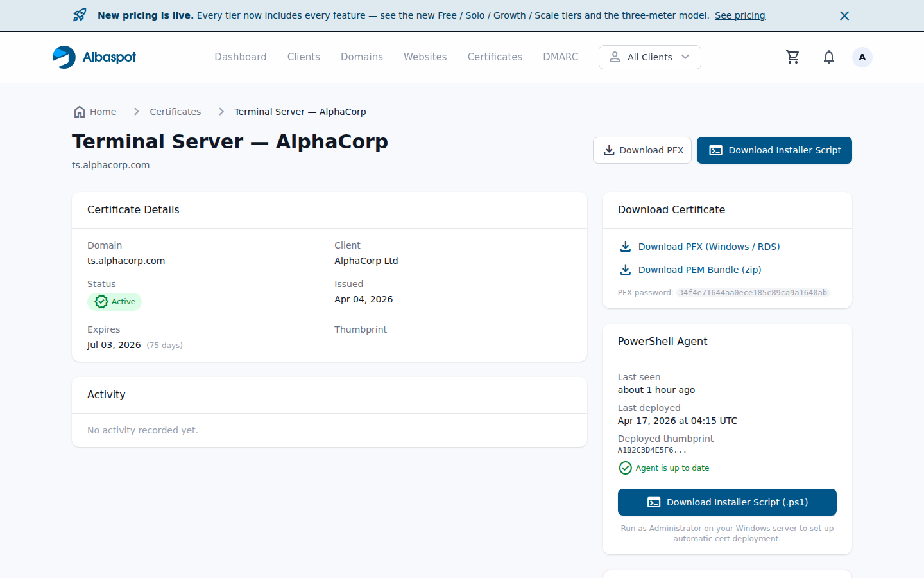The height and width of the screenshot is (578, 924).
Task: Switch to the Websites section
Action: (425, 57)
